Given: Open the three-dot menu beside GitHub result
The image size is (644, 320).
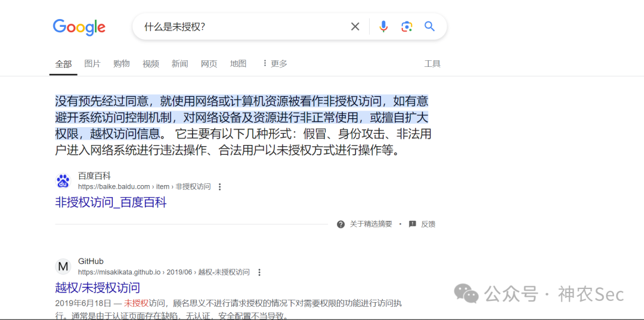Looking at the screenshot, I should pos(259,272).
